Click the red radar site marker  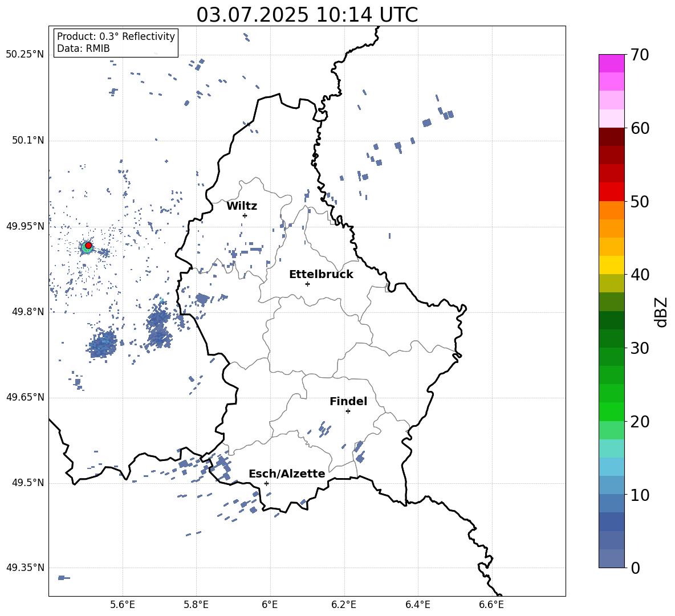(88, 246)
